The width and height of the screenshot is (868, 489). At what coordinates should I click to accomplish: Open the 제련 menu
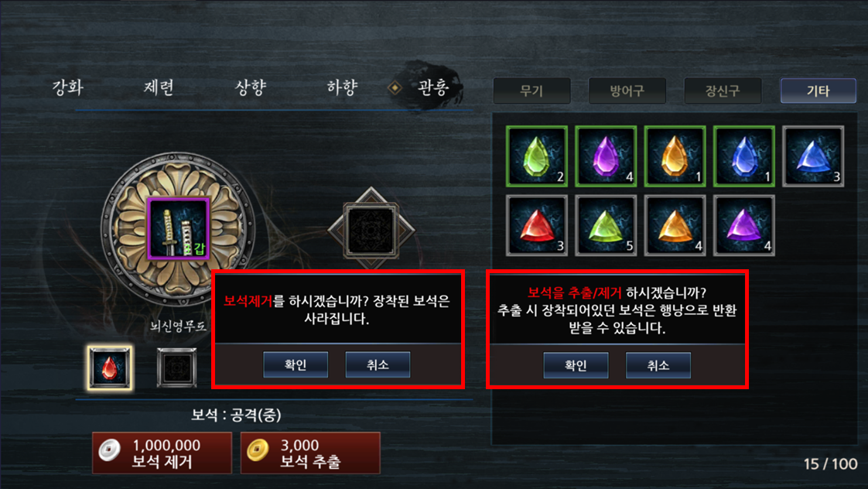point(159,87)
